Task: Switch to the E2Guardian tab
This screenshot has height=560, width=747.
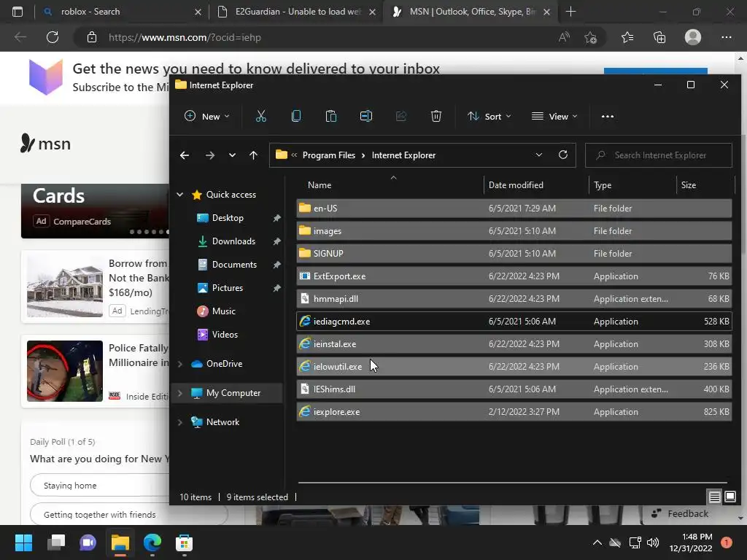Action: 295,12
